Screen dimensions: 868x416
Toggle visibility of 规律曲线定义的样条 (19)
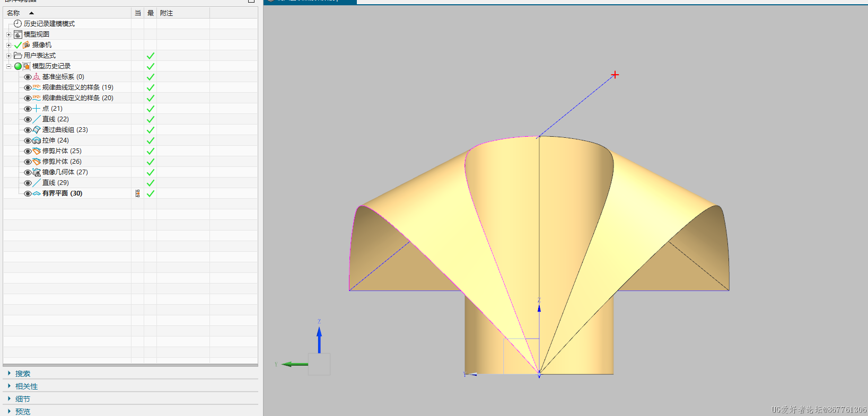(28, 87)
